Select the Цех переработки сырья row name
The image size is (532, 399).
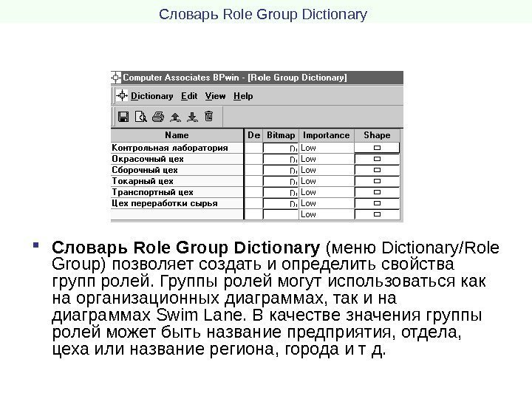pyautogui.click(x=177, y=203)
